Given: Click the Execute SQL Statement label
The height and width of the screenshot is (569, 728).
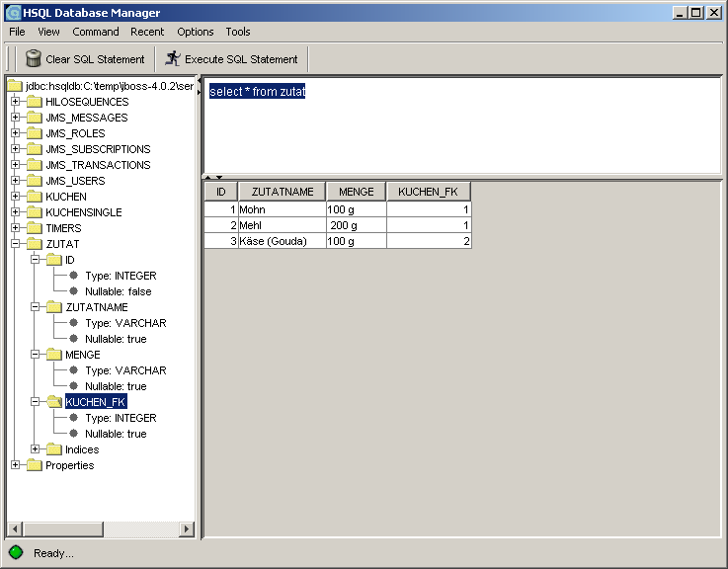Looking at the screenshot, I should point(241,59).
